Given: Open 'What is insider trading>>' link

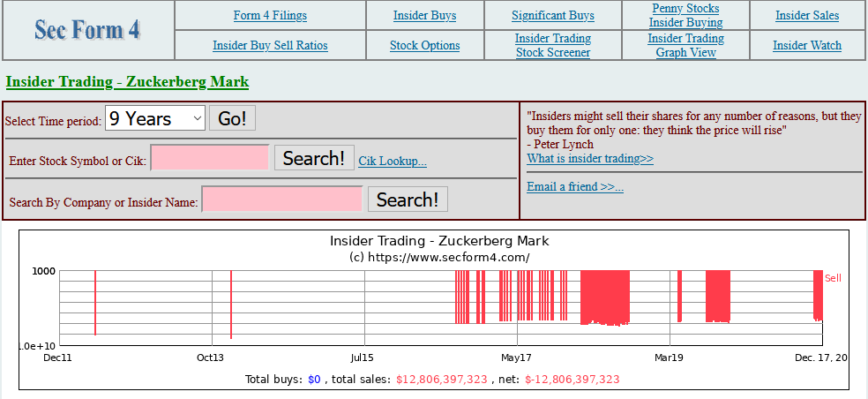Looking at the screenshot, I should coord(590,159).
